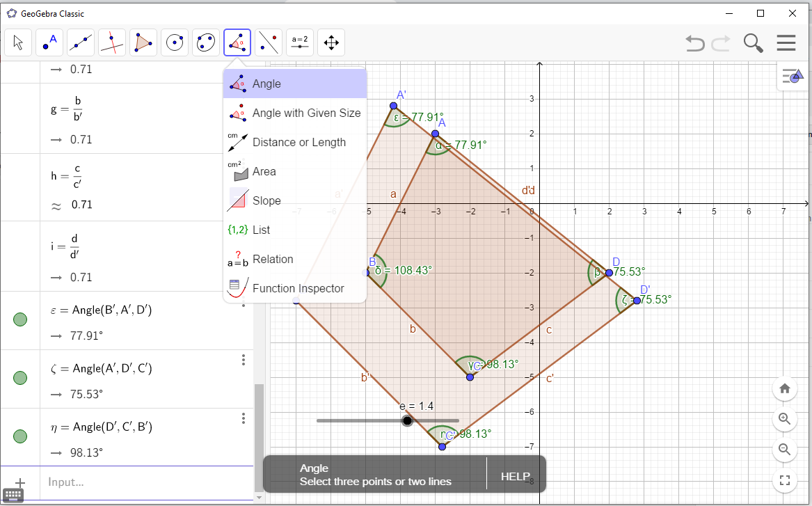The height and width of the screenshot is (506, 812).
Task: Select the Line tool
Action: (81, 42)
